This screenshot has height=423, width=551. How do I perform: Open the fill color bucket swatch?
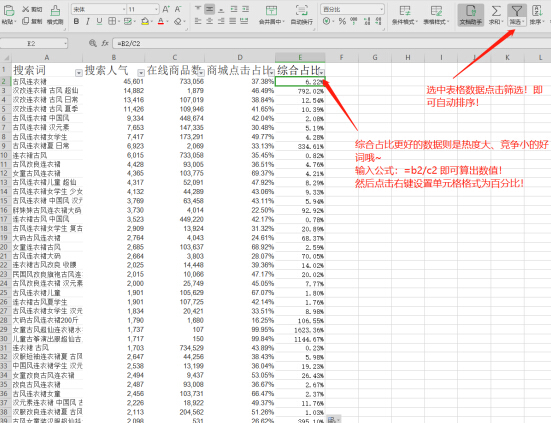point(144,21)
